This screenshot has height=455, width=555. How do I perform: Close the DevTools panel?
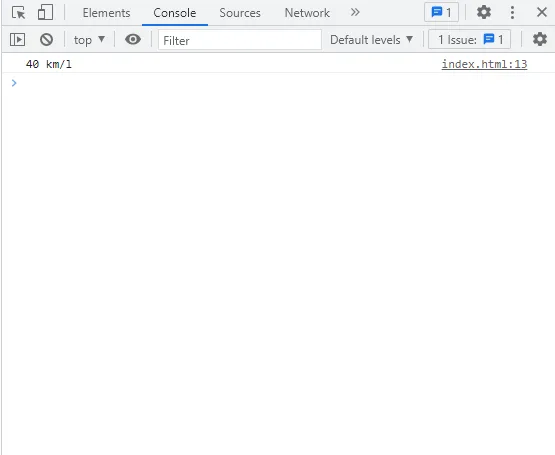tap(542, 13)
